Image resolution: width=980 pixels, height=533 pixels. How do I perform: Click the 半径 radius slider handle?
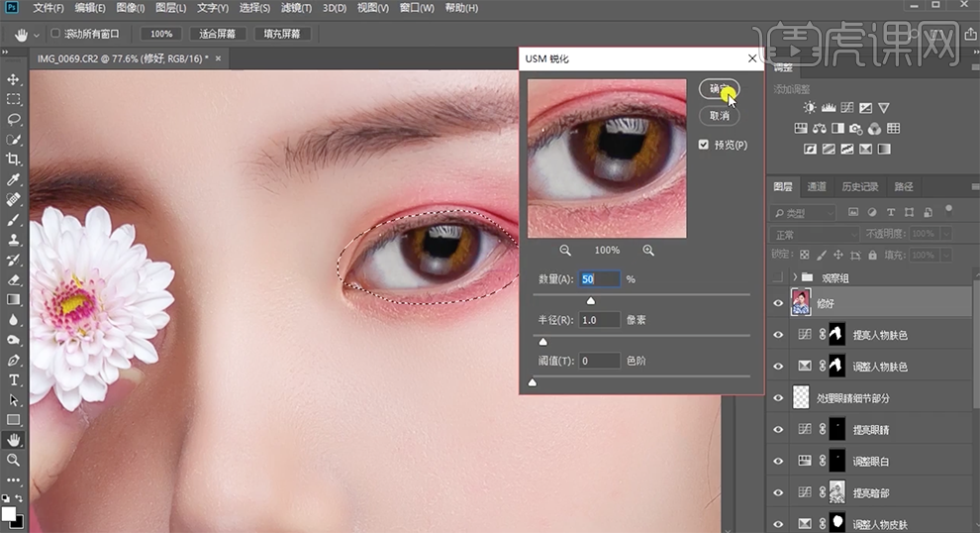[543, 342]
